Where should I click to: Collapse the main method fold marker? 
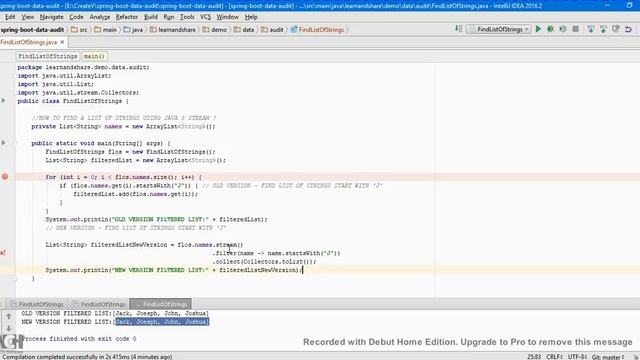[16, 143]
